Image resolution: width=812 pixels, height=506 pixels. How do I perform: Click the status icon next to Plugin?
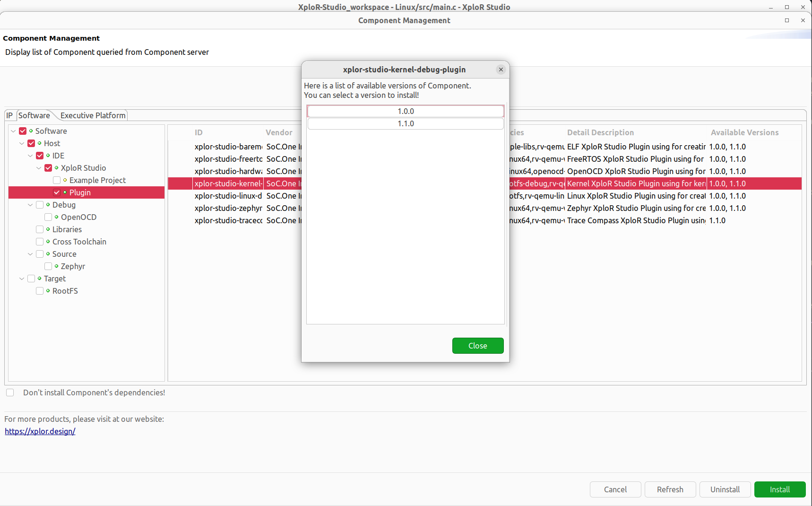(65, 192)
